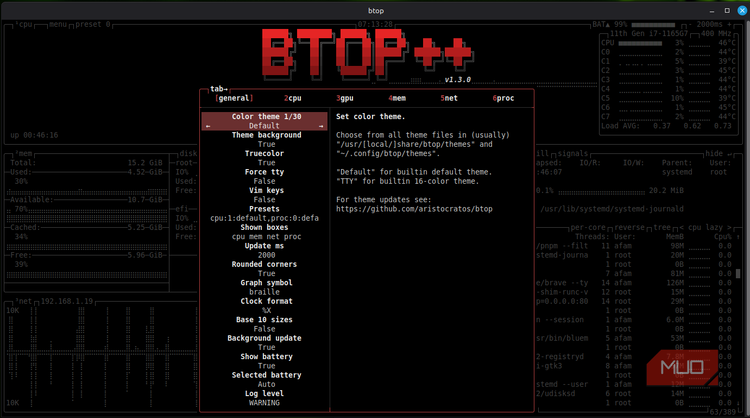
Task: Click the 2/udisksd process row
Action: [634, 394]
